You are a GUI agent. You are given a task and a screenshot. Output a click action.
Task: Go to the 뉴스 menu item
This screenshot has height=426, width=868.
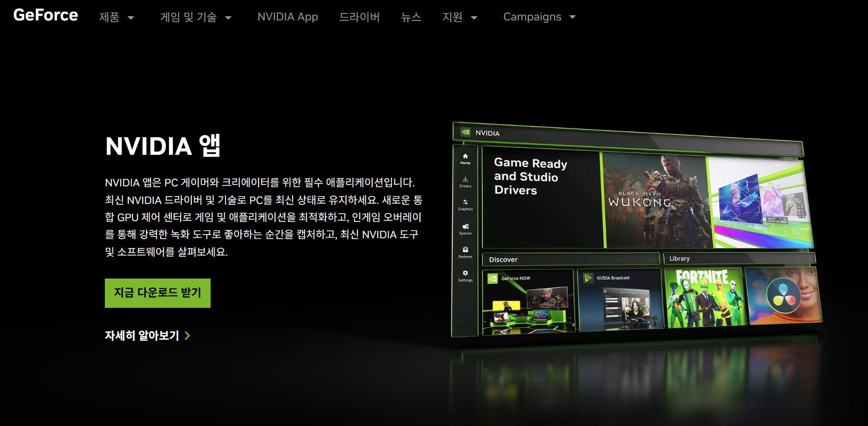tap(411, 17)
